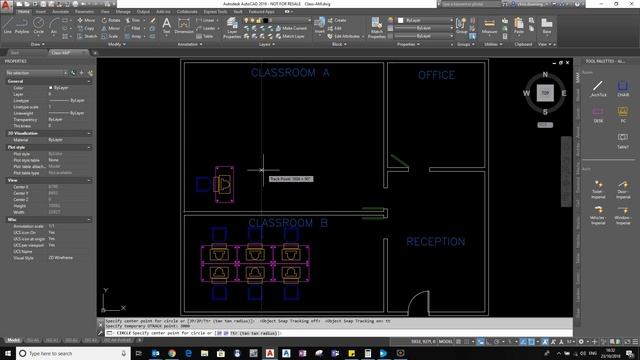Select the Circle draw tool
The height and width of the screenshot is (360, 640).
[x=38, y=26]
